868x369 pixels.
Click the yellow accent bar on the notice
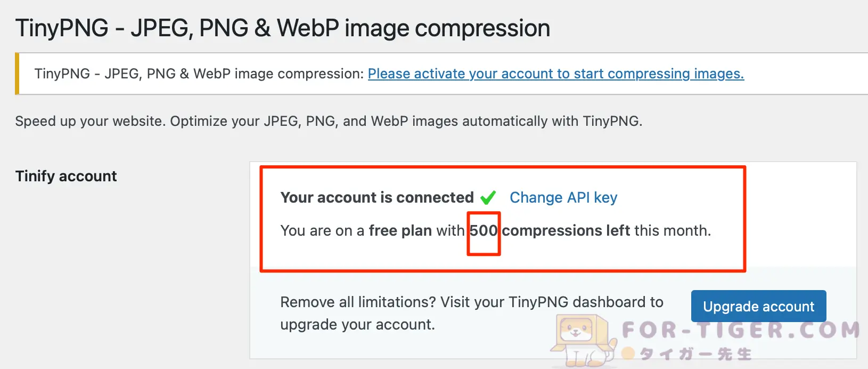(x=19, y=73)
